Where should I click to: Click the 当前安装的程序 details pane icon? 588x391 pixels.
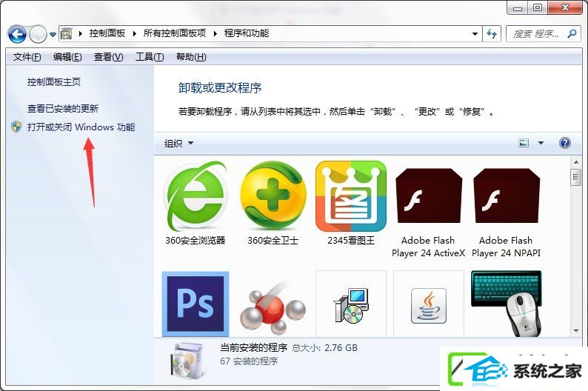tap(187, 360)
